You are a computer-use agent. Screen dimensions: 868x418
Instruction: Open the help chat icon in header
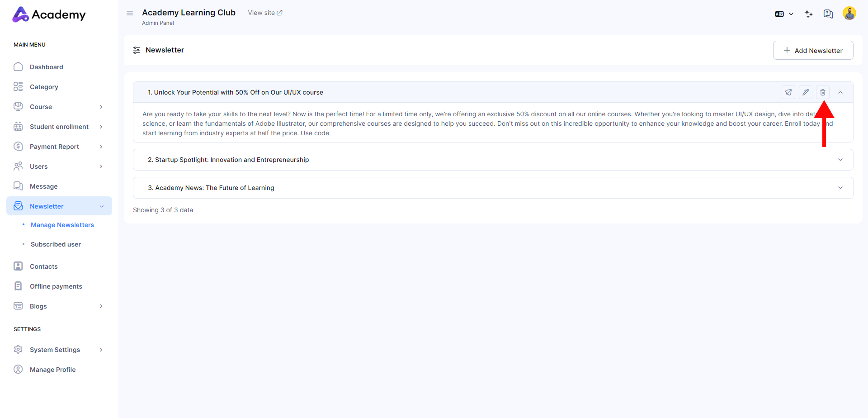click(x=828, y=14)
